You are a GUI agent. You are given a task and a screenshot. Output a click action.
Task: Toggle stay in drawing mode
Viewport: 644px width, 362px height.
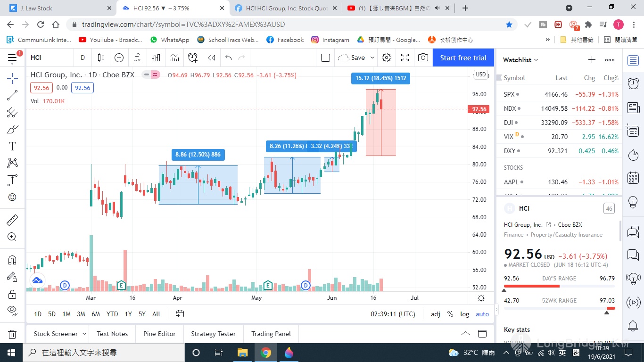tap(12, 277)
